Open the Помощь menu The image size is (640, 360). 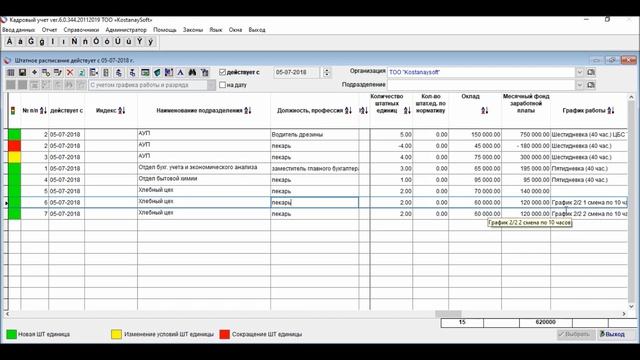coord(165,30)
